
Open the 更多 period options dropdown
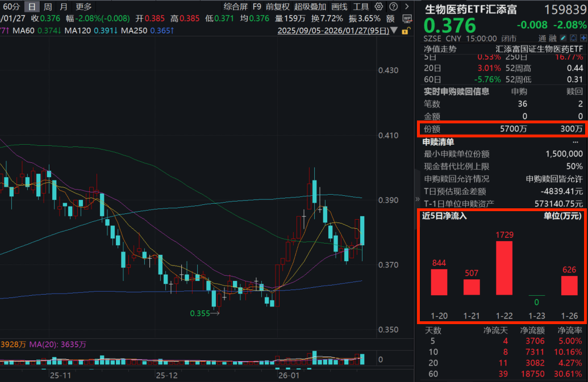[x=85, y=7]
